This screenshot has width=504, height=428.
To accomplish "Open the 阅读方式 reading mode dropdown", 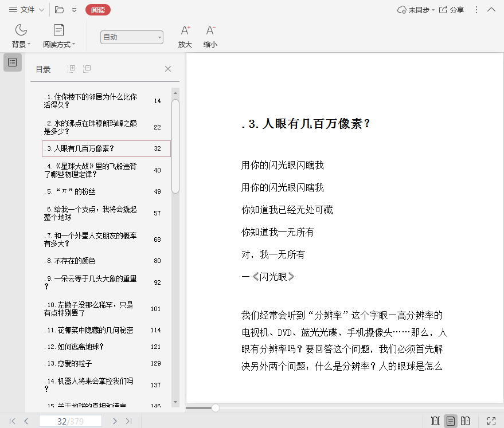I will point(58,36).
